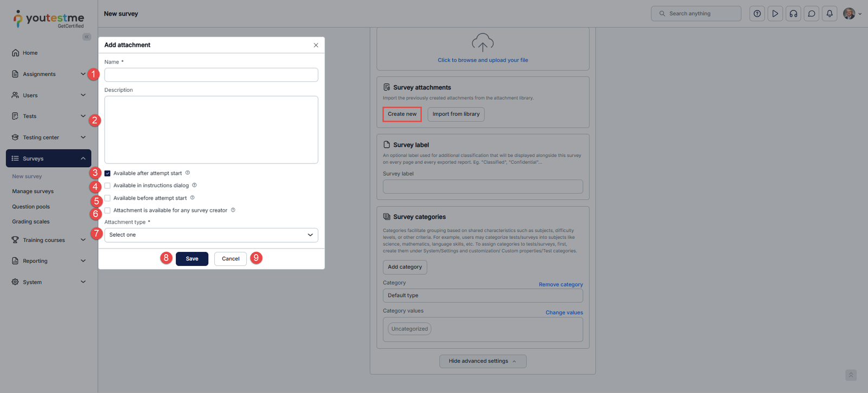The image size is (868, 393).
Task: Click the help question mark icon
Action: coord(757,14)
